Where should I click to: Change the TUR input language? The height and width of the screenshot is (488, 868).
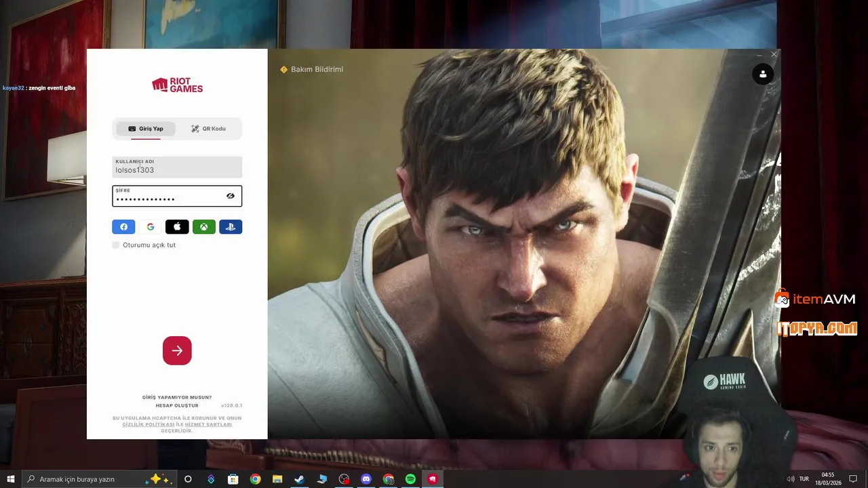click(804, 479)
